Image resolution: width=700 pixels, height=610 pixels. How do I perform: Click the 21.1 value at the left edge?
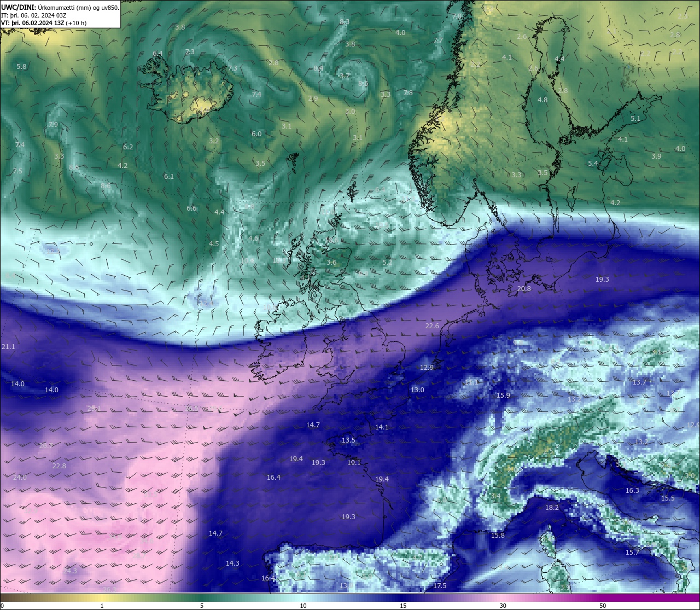tap(8, 346)
